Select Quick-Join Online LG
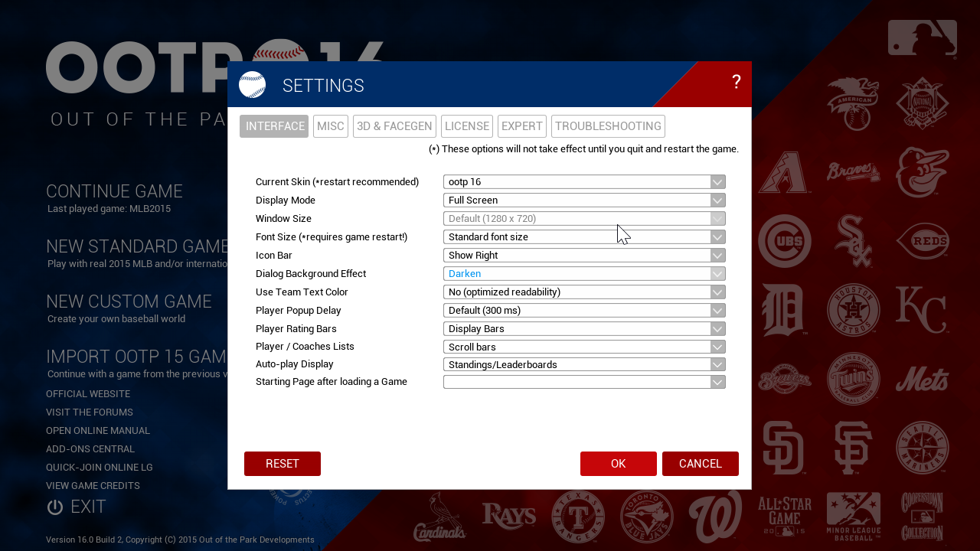This screenshot has width=980, height=551. (x=100, y=468)
